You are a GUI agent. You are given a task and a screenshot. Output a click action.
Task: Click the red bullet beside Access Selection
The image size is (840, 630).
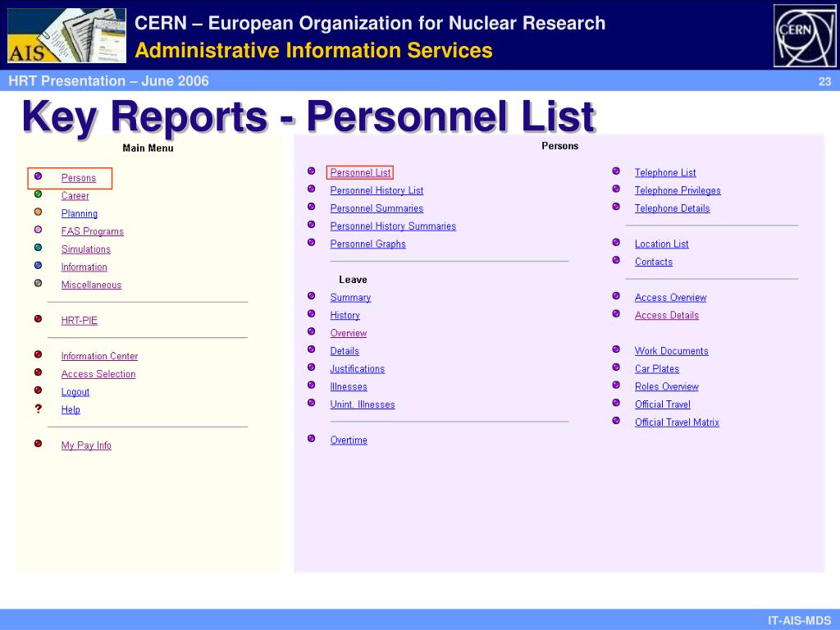coord(38,372)
